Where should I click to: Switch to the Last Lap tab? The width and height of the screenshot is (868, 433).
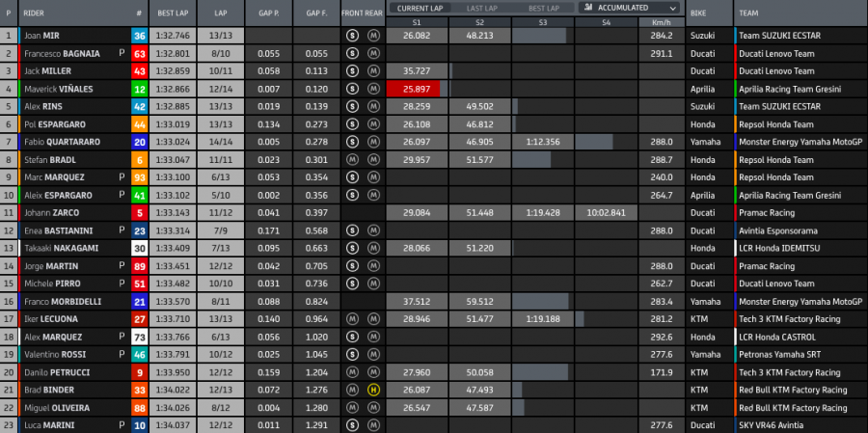tap(480, 7)
